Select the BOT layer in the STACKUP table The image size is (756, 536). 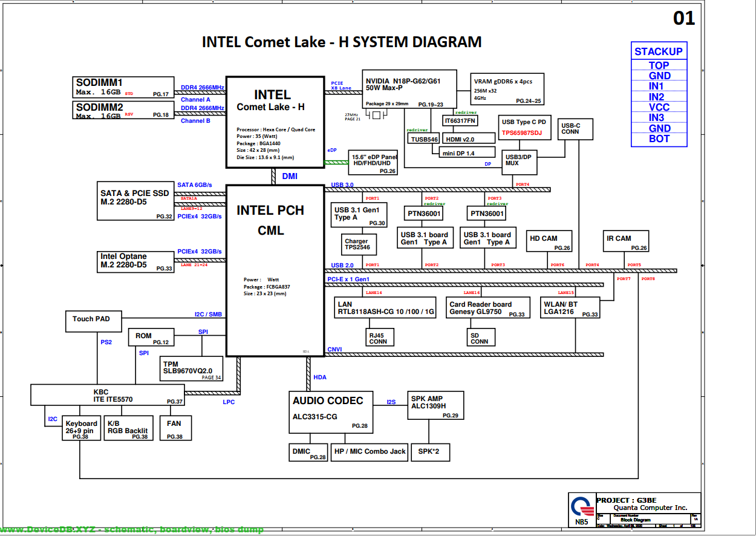coord(659,139)
